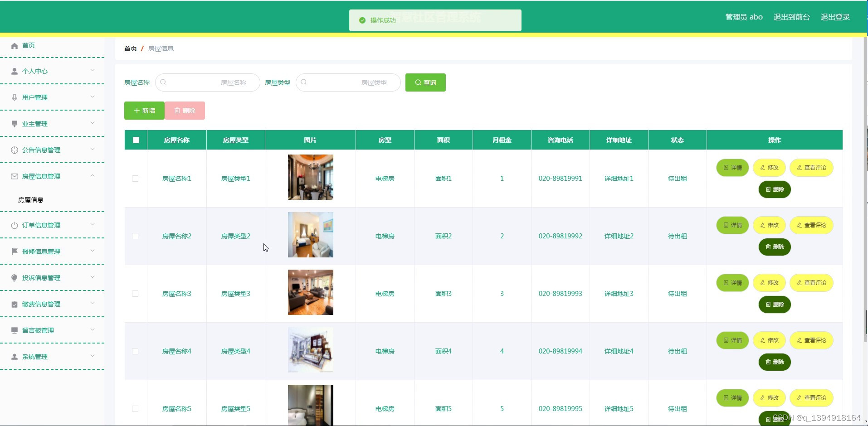The width and height of the screenshot is (868, 426).
Task: Expand the 报修信息管理 chevron
Action: tap(93, 251)
